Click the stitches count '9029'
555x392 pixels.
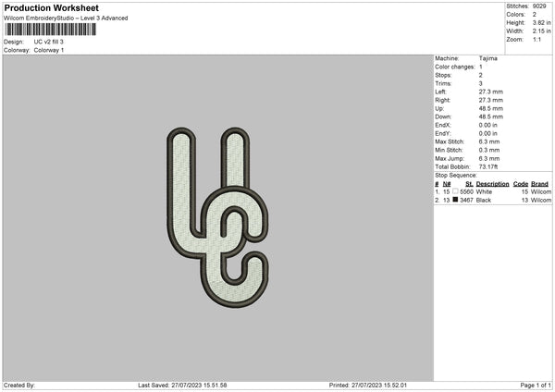tap(539, 6)
